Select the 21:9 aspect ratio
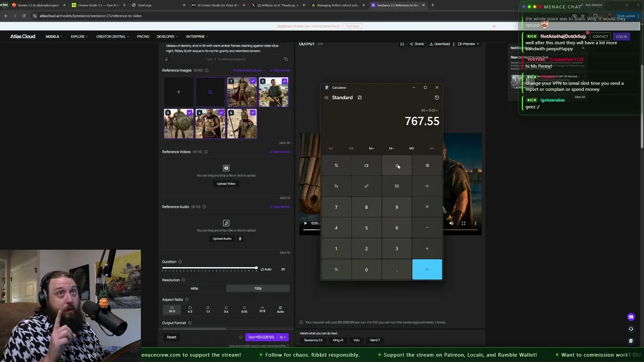644x362 pixels. (262, 310)
